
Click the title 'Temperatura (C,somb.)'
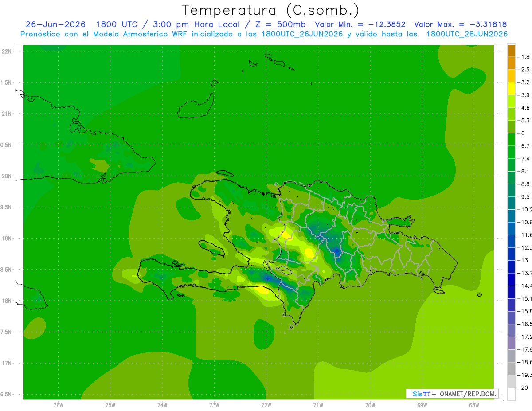point(271,10)
